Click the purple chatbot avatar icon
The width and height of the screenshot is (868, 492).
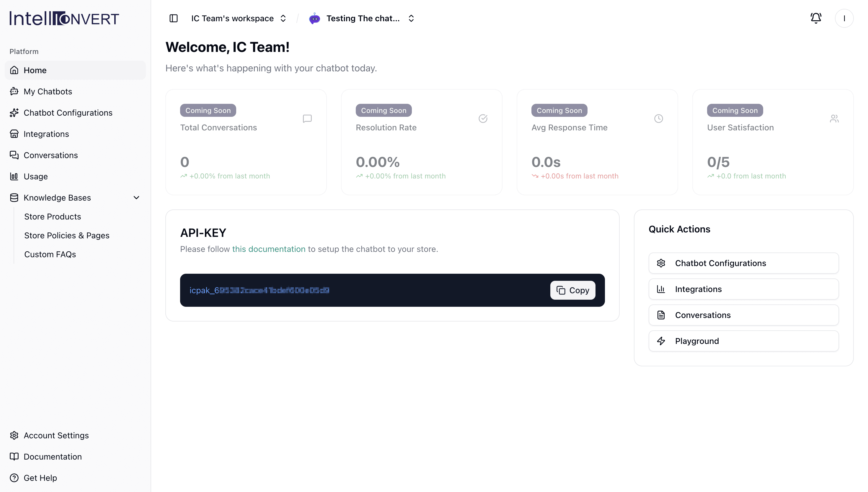point(314,18)
